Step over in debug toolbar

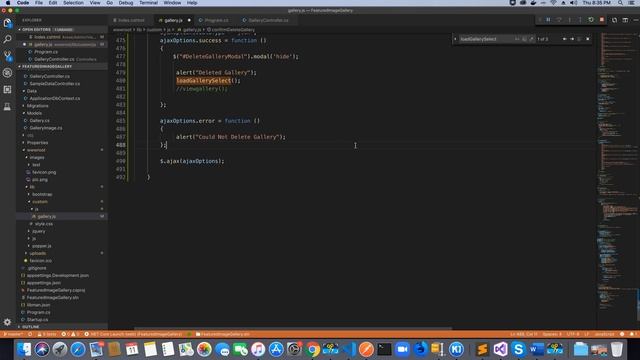click(559, 20)
